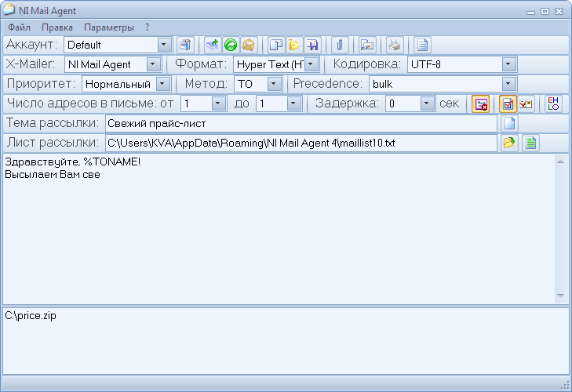Expand the 'до' address count dropdown
Viewport: 572px width, 392px height.
pos(293,104)
